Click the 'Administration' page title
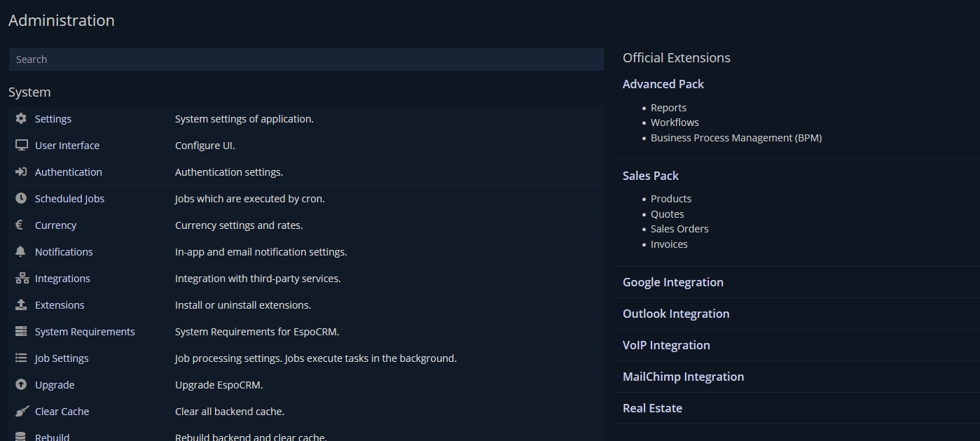The height and width of the screenshot is (441, 980). click(62, 21)
